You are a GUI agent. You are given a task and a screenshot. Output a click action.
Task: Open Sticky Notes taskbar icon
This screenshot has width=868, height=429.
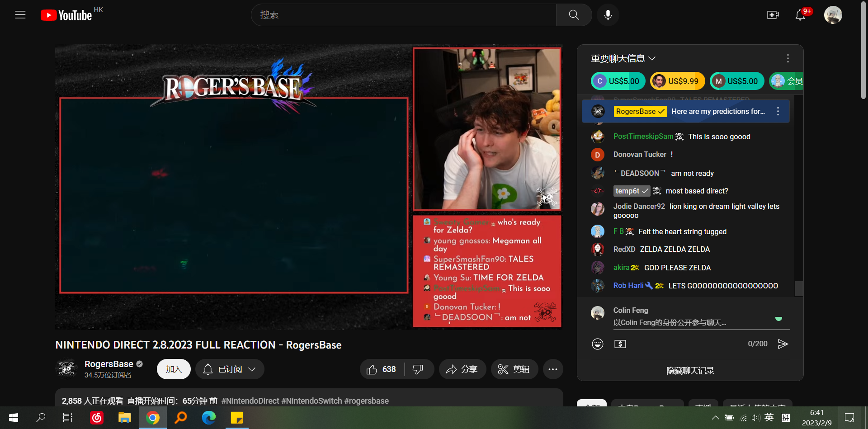(237, 418)
